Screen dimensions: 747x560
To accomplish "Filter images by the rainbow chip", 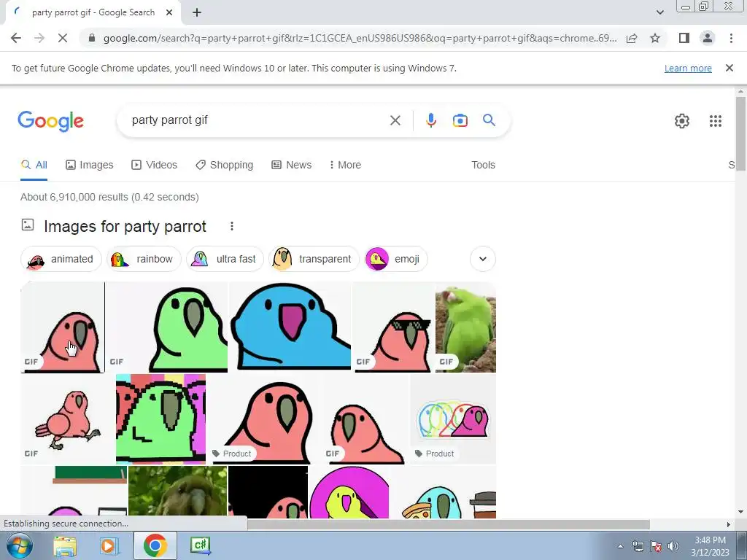I will pos(144,259).
